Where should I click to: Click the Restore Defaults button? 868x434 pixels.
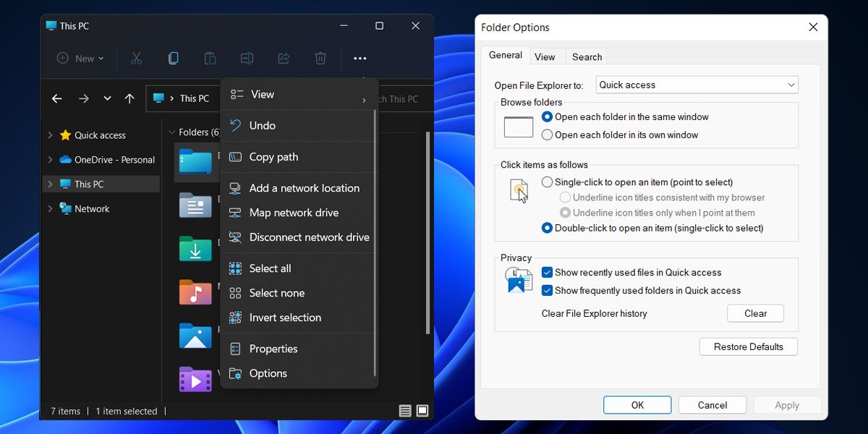(x=748, y=346)
